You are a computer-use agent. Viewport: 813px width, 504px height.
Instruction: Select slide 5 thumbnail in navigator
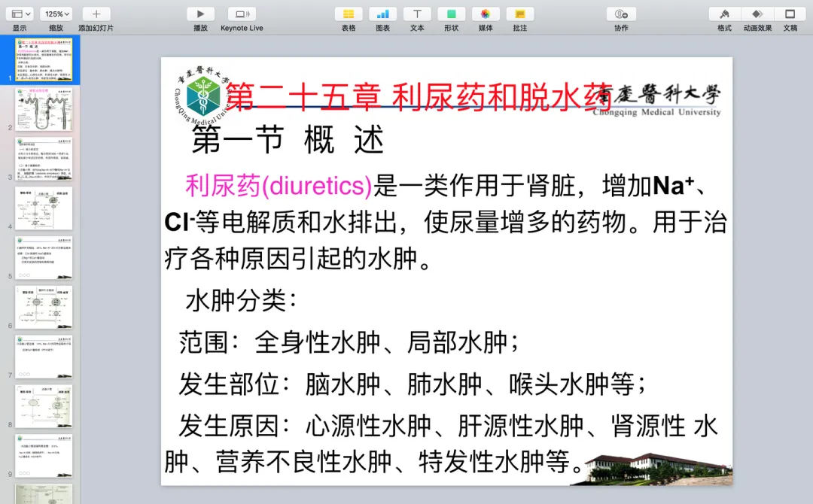coord(44,258)
